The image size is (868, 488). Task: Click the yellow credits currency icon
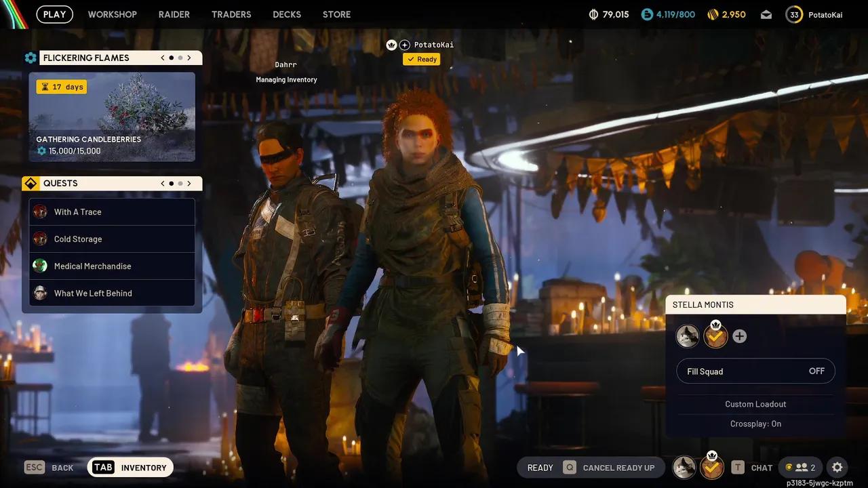711,14
